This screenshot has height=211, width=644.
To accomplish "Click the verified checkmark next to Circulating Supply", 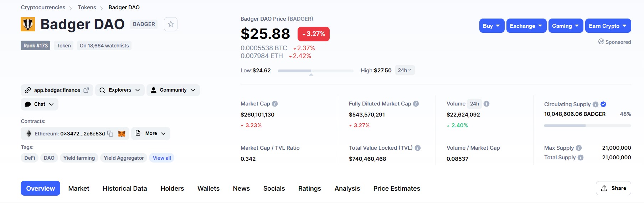I will point(603,104).
